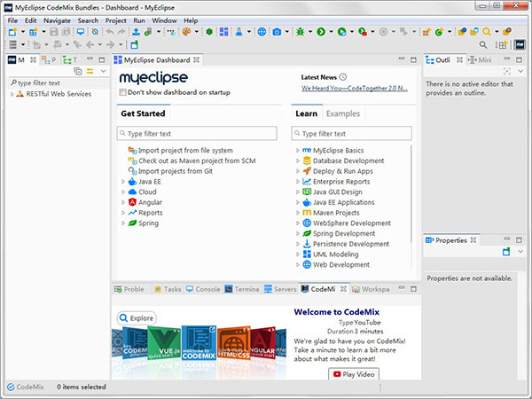Viewport: 532px width, 399px height.
Task: Switch to the Examples tab
Action: tap(342, 113)
